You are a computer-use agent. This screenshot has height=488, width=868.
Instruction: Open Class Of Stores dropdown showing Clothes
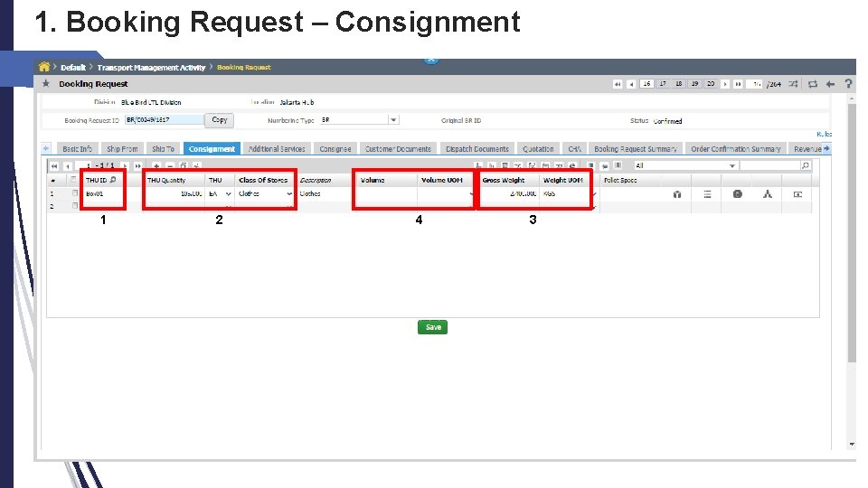(x=289, y=194)
